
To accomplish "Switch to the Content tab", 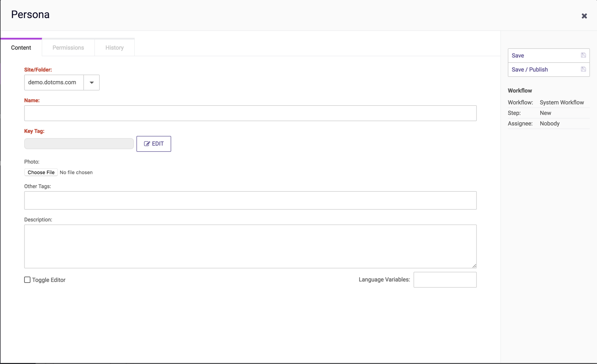I will pos(21,48).
